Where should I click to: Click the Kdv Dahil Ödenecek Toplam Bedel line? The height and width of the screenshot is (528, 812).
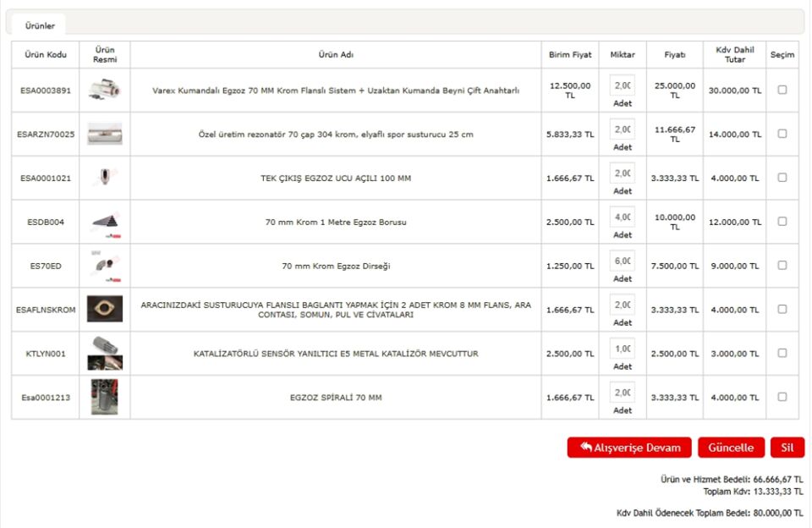710,513
